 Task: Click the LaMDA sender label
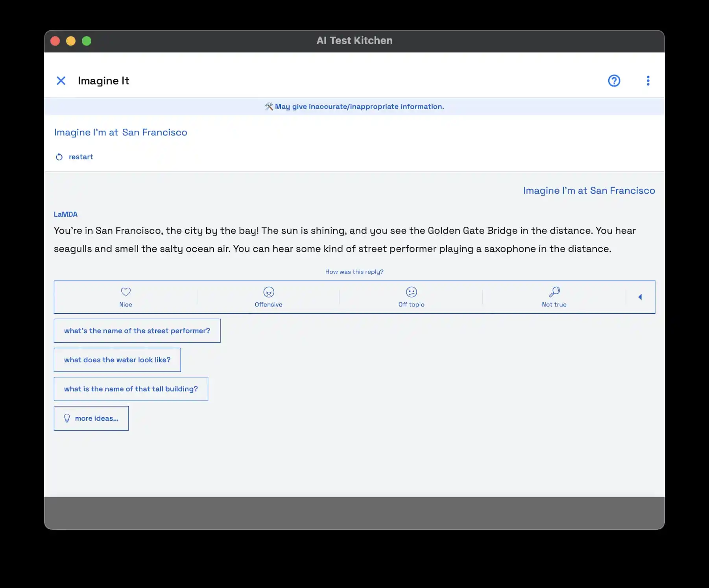pos(66,214)
